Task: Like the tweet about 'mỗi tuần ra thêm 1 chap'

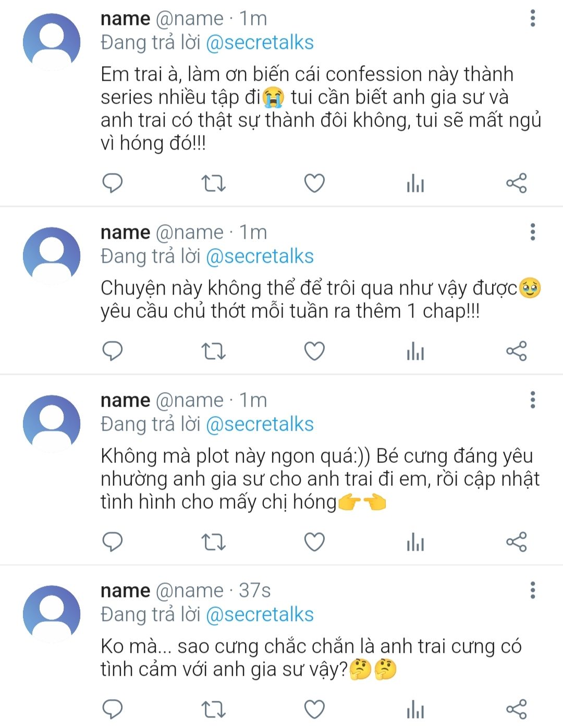Action: (314, 351)
